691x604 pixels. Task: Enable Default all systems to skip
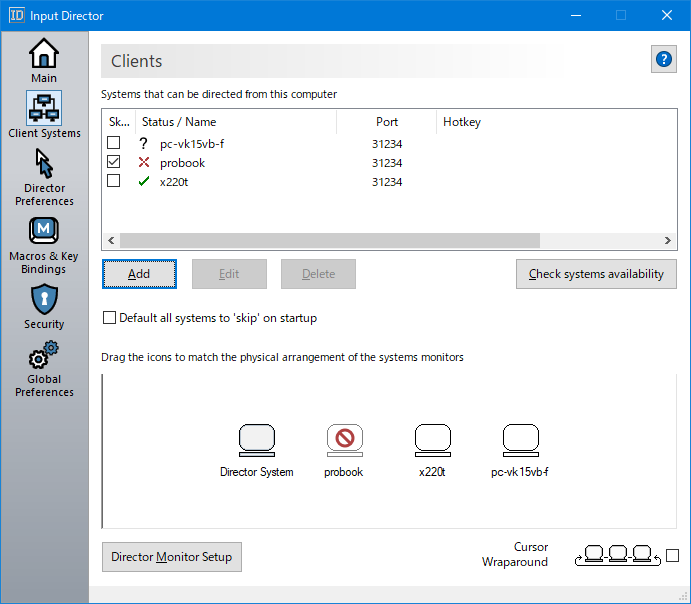110,318
